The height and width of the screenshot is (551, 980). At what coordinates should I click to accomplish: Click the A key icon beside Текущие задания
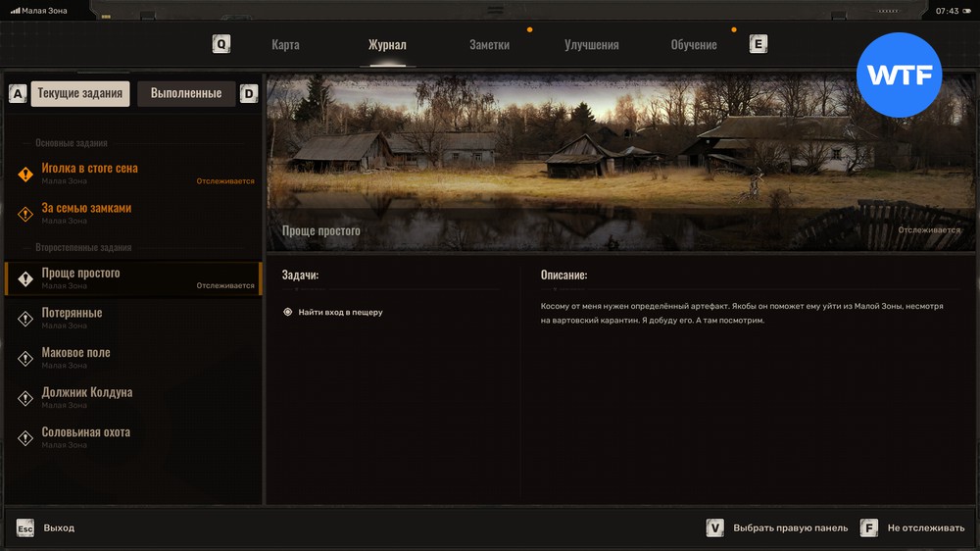[x=17, y=94]
